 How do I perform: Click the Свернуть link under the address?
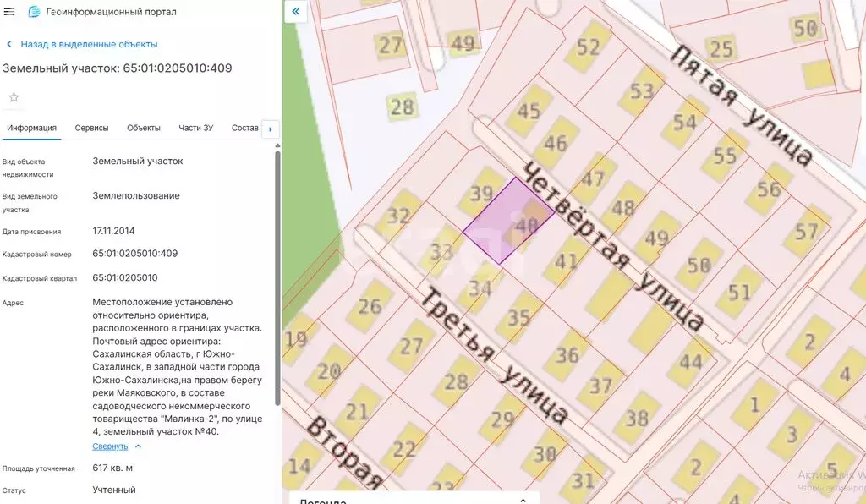point(112,446)
